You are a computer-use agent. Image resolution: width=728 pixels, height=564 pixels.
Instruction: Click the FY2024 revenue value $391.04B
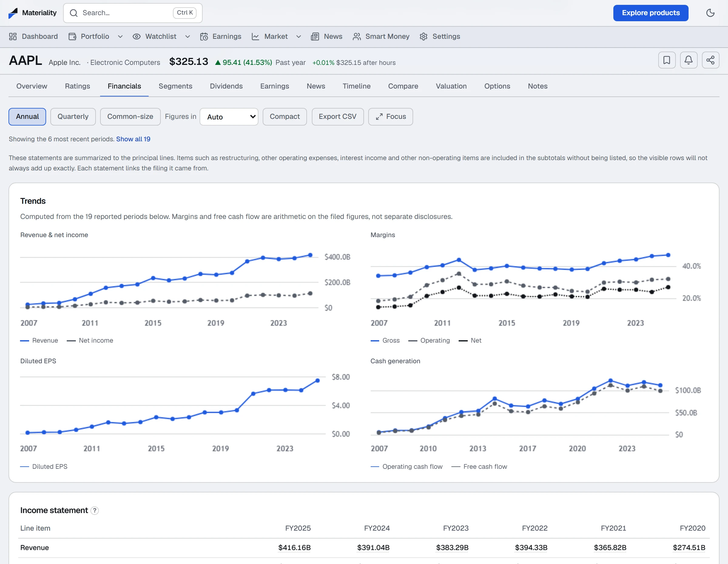(373, 548)
